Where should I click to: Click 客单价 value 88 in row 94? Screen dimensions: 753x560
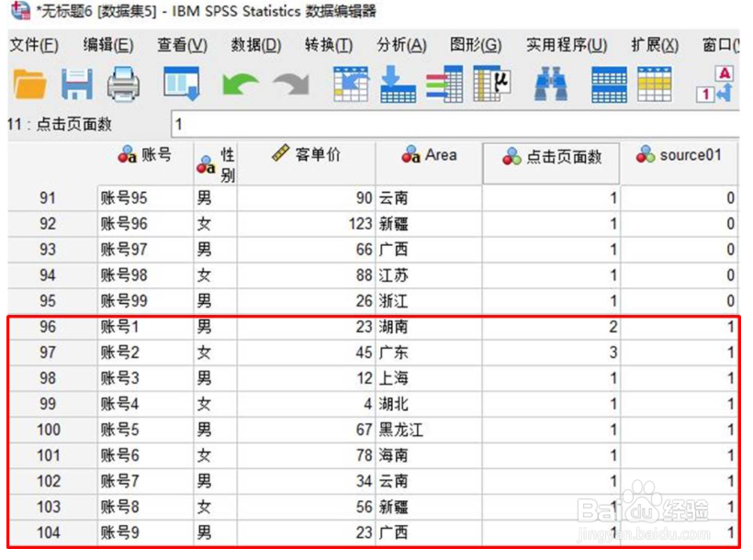[307, 275]
